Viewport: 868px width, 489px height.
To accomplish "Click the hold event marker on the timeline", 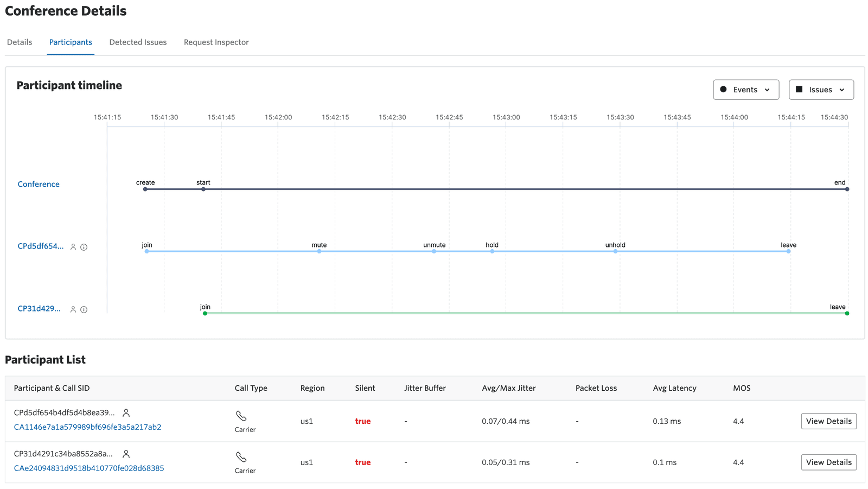I will click(x=492, y=251).
